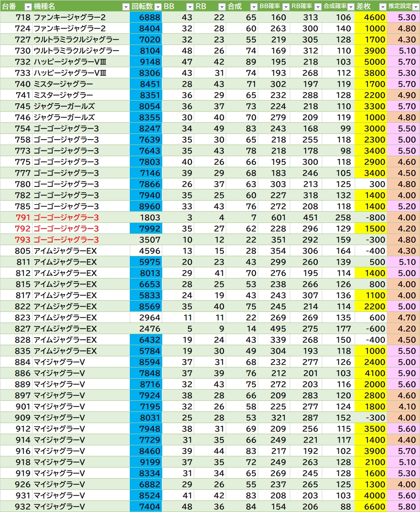Viewport: 420px width, 512px height.
Task: Click machine number 889
Action: click(x=16, y=384)
